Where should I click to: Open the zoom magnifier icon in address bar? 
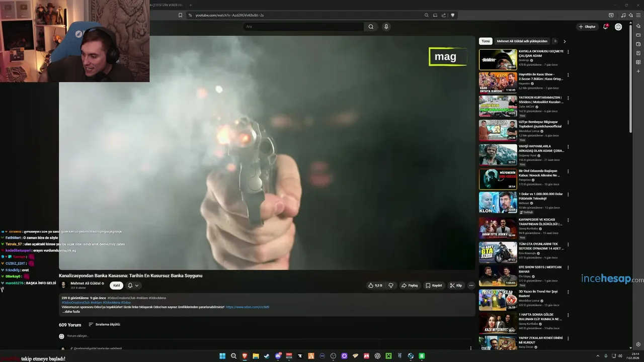(427, 15)
